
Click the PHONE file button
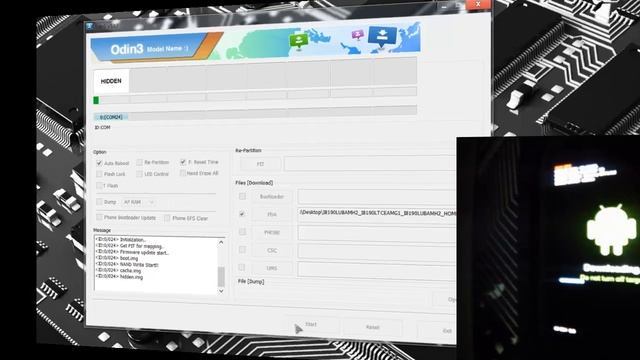click(x=272, y=232)
